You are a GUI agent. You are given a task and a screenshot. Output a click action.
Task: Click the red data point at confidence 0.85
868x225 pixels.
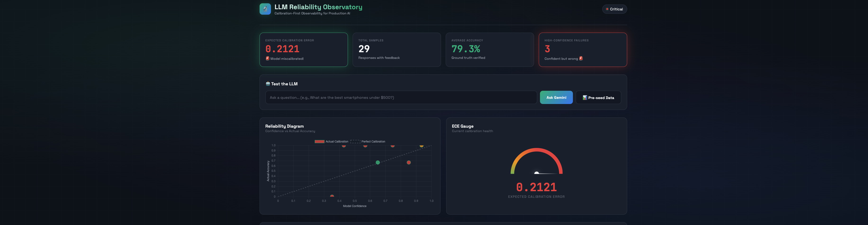pos(409,162)
